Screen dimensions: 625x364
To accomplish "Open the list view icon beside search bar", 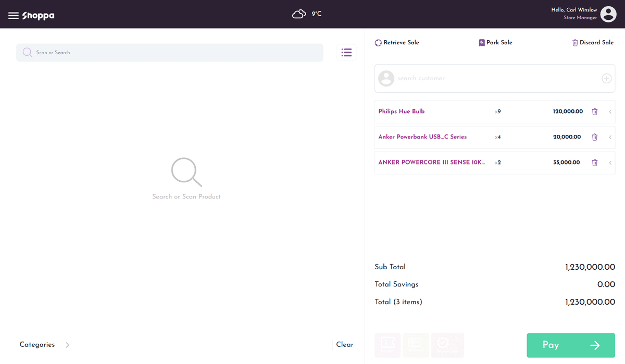I will (346, 52).
